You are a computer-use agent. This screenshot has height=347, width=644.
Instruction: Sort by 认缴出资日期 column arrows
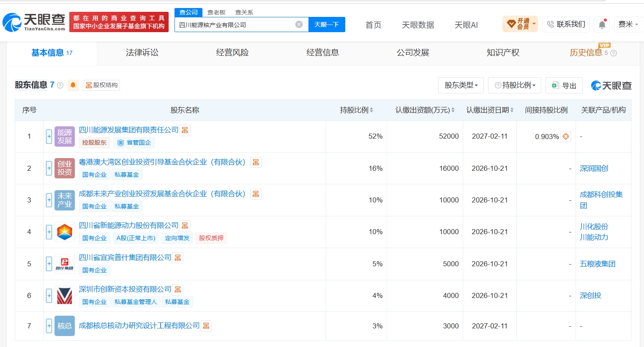[512, 110]
